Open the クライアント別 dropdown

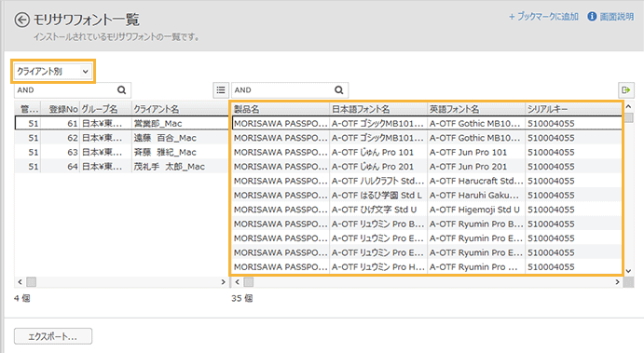tap(53, 72)
